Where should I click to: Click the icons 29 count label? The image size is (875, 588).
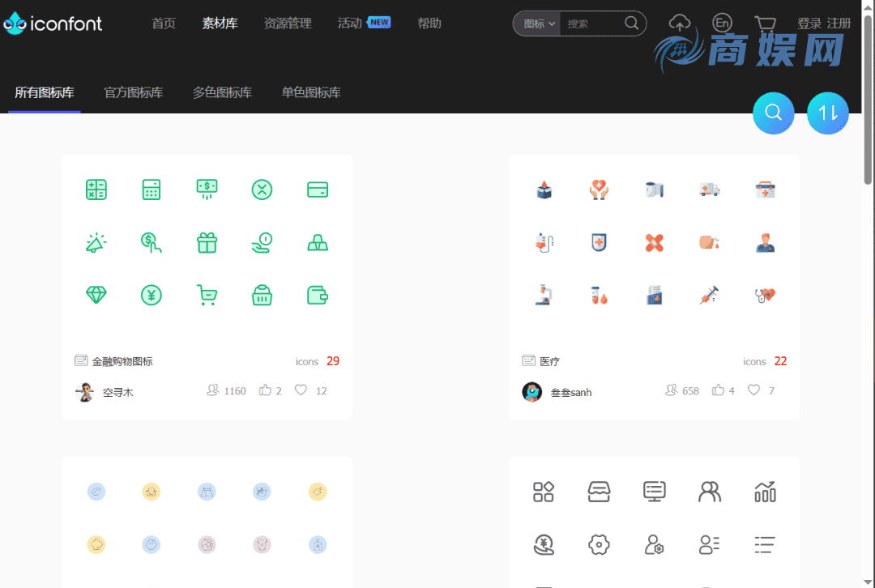(x=318, y=361)
